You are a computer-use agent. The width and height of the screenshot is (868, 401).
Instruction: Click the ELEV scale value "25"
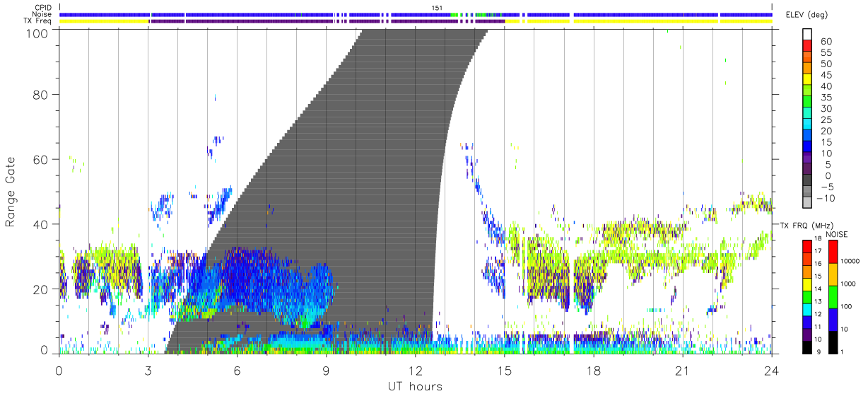point(826,120)
